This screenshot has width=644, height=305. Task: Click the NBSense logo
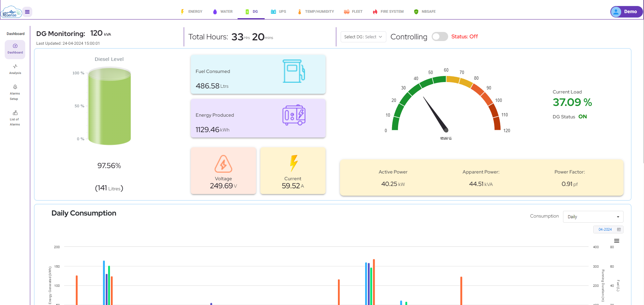click(x=11, y=12)
